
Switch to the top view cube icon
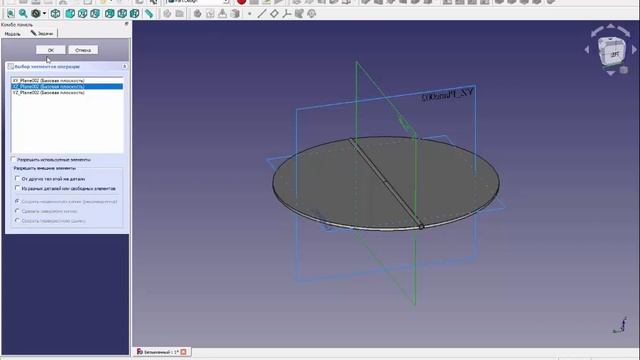point(82,14)
